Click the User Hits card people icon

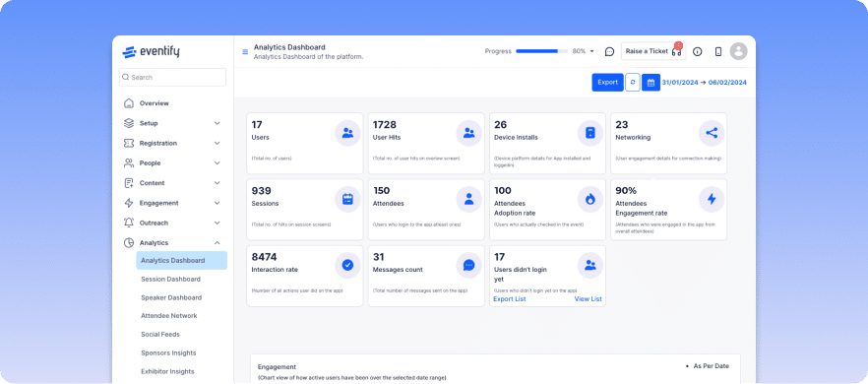pyautogui.click(x=468, y=133)
